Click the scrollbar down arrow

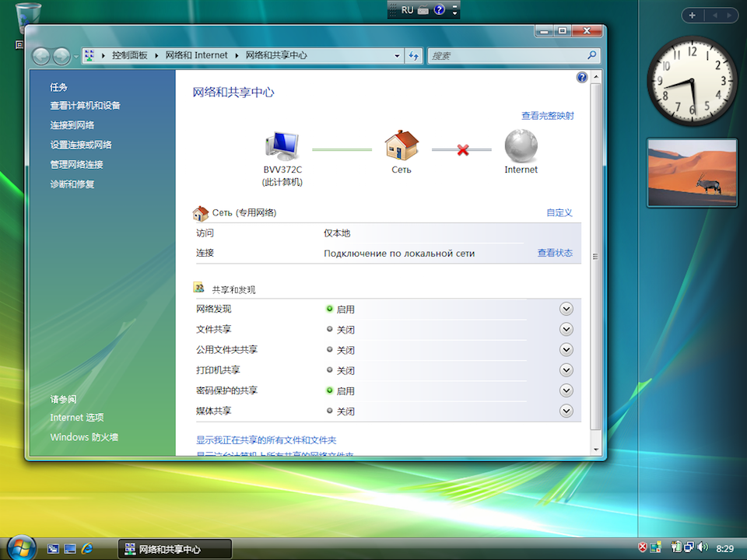(x=595, y=450)
